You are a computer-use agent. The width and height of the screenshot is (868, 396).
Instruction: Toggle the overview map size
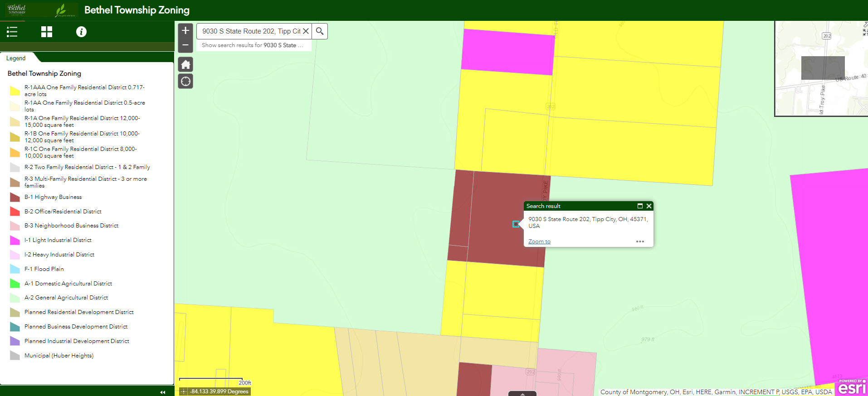tap(864, 32)
